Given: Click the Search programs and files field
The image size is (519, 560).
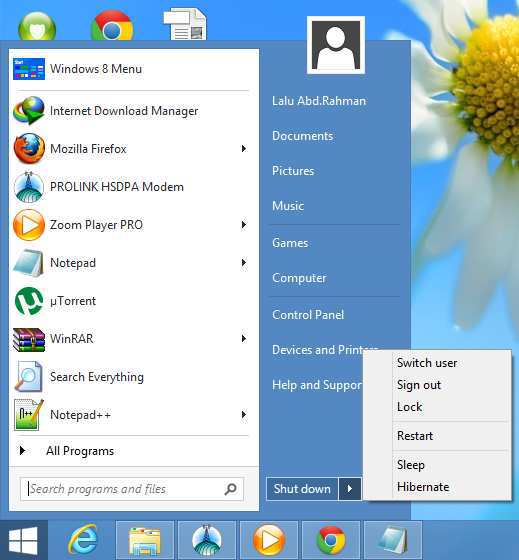Looking at the screenshot, I should pyautogui.click(x=132, y=489).
